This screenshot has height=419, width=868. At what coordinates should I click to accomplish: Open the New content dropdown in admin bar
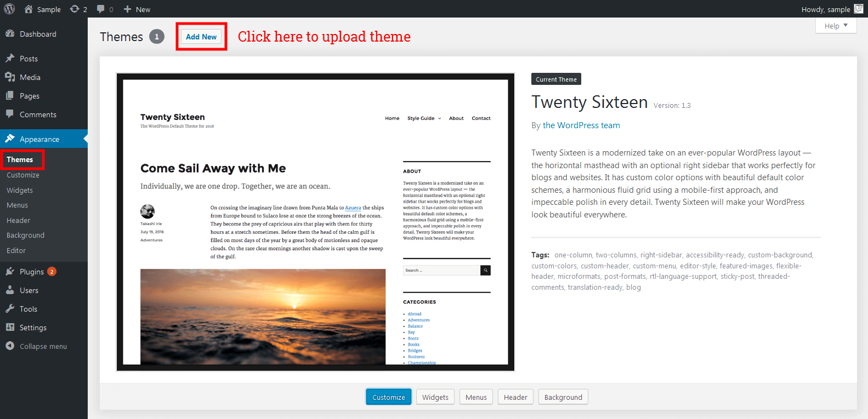pos(137,9)
